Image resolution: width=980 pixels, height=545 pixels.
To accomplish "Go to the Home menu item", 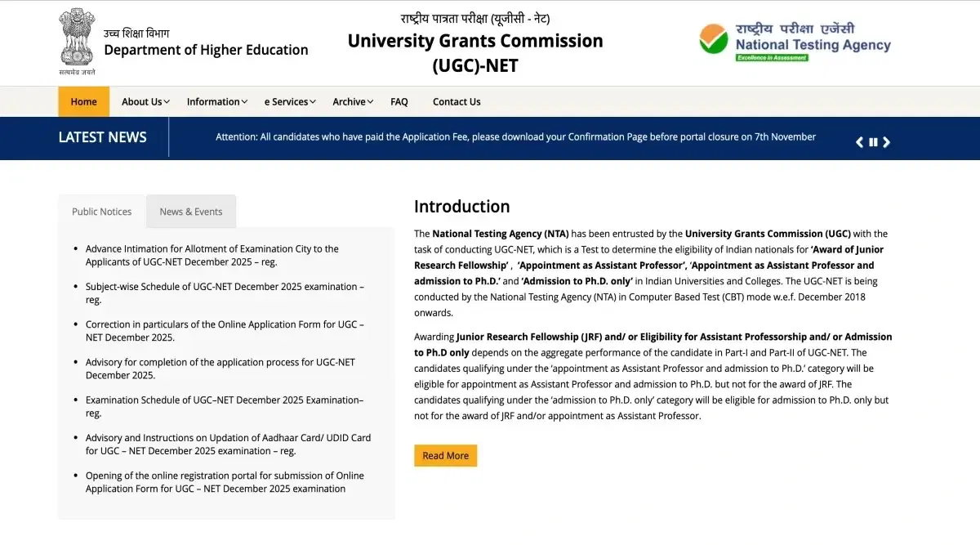I will [x=83, y=102].
